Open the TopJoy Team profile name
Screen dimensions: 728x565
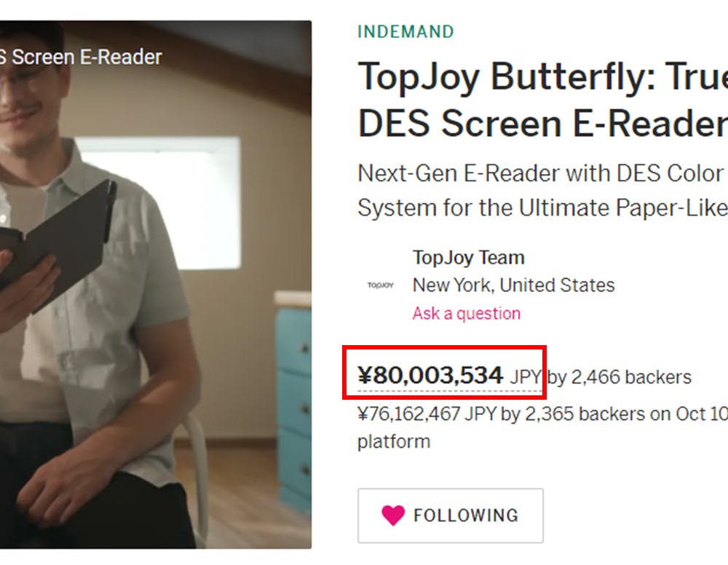click(468, 258)
